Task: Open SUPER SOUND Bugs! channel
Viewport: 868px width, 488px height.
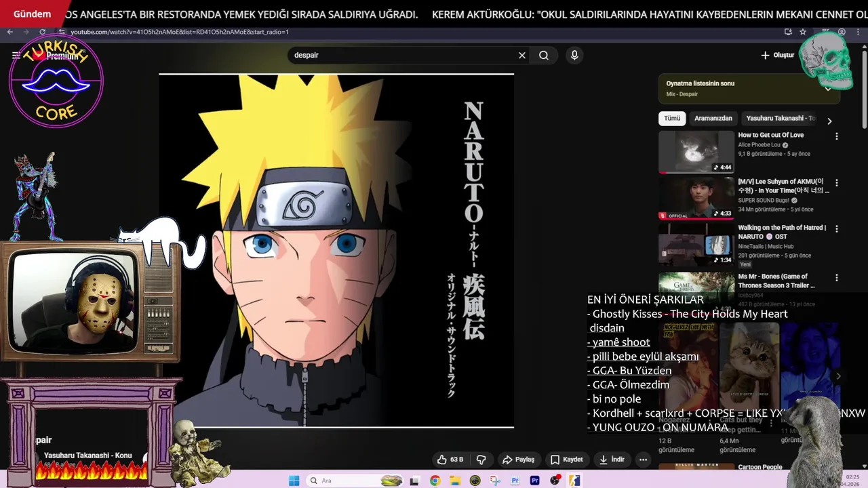Action: point(764,201)
